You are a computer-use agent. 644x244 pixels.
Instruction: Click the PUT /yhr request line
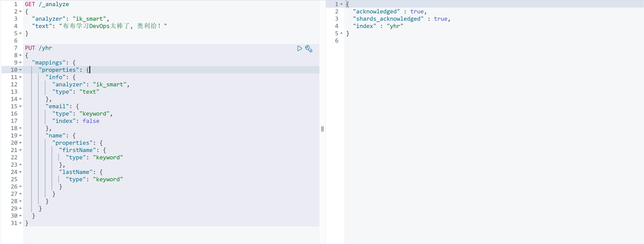(38, 48)
